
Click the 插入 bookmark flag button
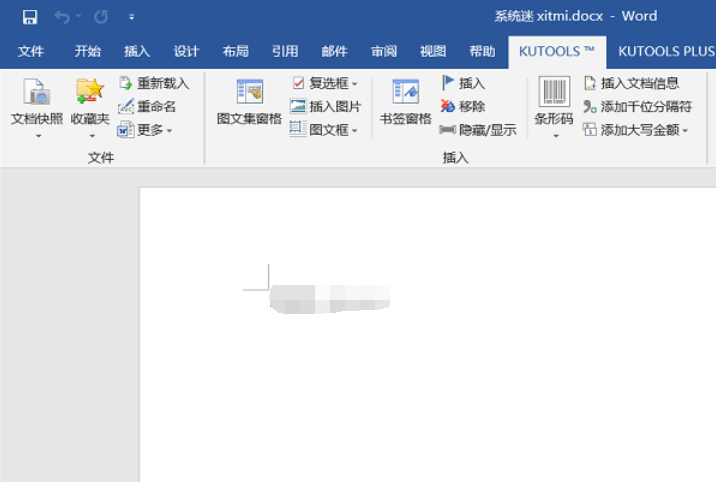pyautogui.click(x=463, y=83)
